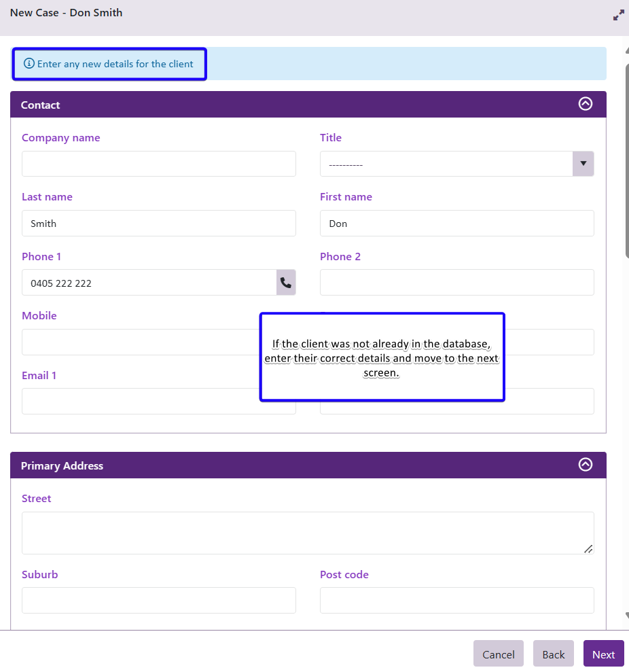Click the phone dial icon beside Phone 1

[286, 283]
